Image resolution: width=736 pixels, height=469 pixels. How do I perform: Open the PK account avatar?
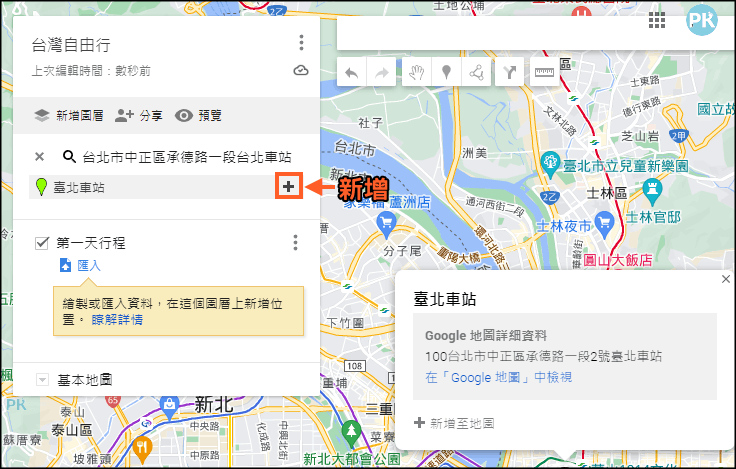(x=702, y=20)
